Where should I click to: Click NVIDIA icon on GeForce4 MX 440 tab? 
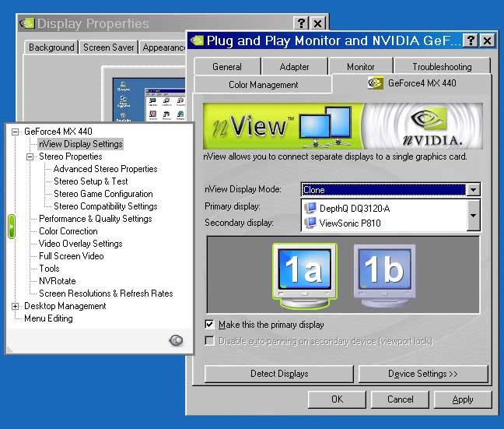tap(376, 83)
